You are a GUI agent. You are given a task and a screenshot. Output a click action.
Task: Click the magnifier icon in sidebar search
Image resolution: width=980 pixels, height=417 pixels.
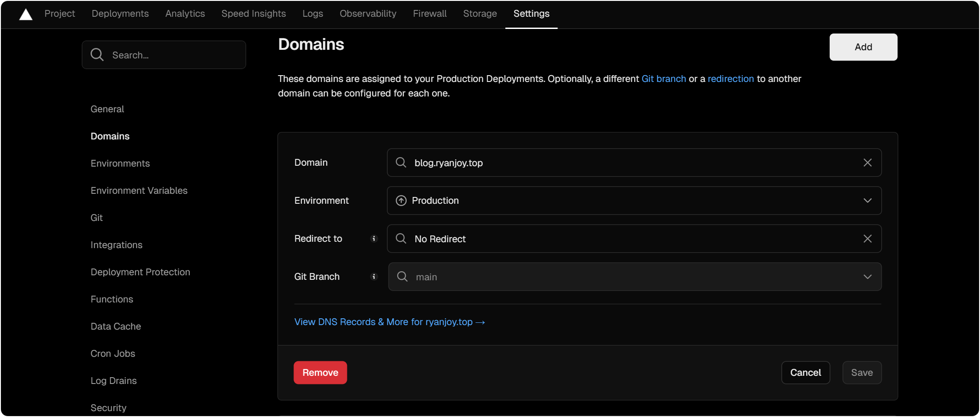point(97,55)
